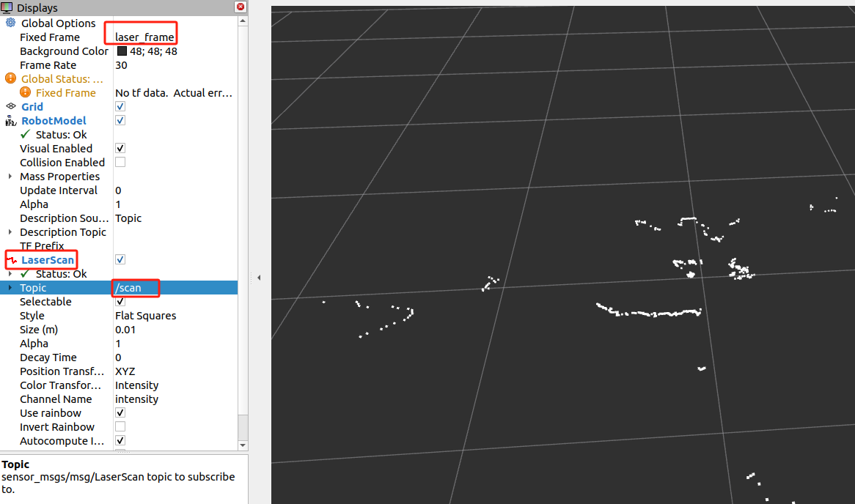Click the Displays scrollbar up arrow
Screen dimensions: 855x504
(243, 21)
